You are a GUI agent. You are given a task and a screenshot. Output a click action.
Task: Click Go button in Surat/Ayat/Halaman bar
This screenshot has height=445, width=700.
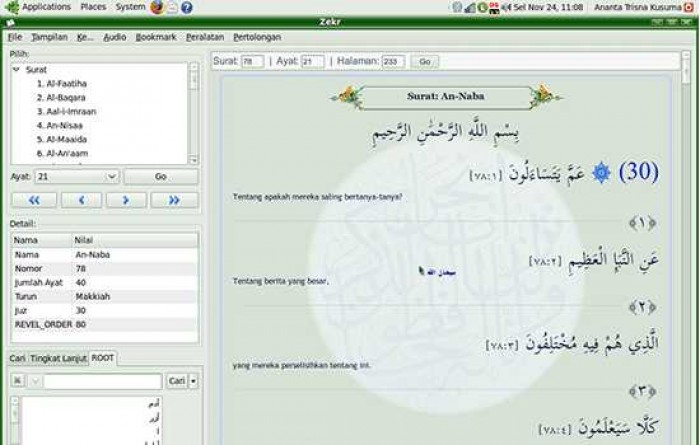point(425,62)
